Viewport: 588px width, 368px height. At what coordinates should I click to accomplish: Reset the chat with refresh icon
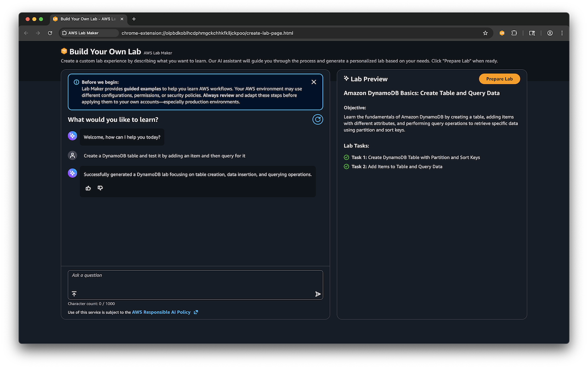coord(317,120)
